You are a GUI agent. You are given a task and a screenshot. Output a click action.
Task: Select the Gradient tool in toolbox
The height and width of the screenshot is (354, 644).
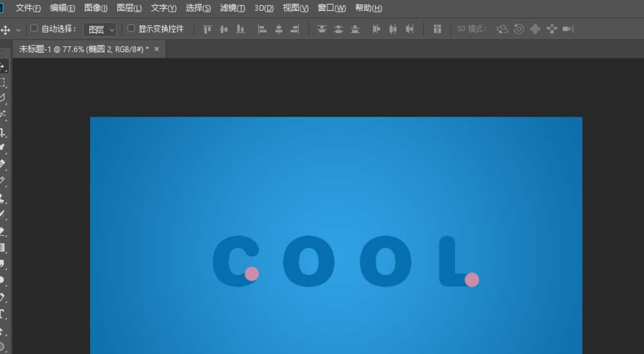click(x=3, y=248)
